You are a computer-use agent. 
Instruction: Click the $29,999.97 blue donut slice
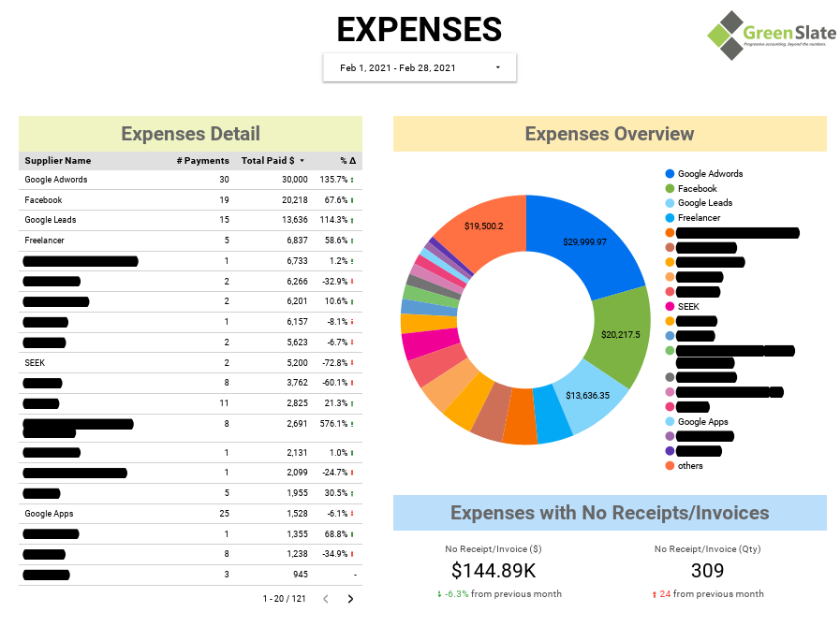(585, 242)
